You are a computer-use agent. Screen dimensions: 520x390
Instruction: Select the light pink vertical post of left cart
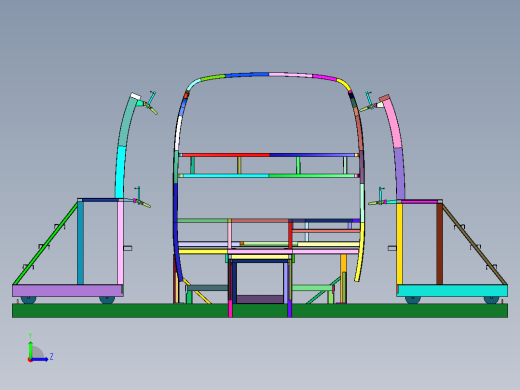click(x=120, y=243)
